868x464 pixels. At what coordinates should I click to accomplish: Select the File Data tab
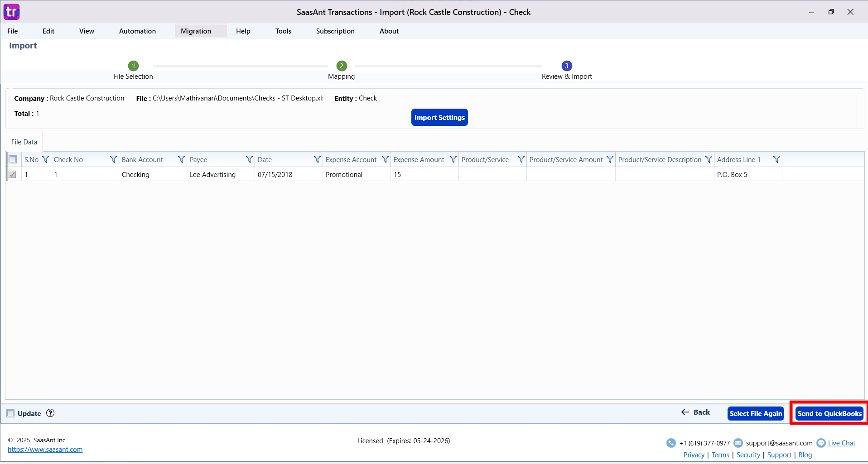24,142
